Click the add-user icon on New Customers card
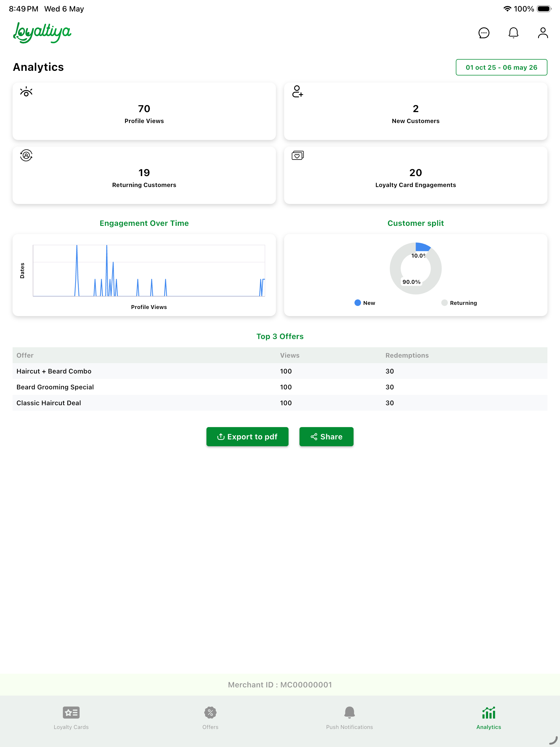Viewport: 560px width, 747px height. (x=297, y=92)
